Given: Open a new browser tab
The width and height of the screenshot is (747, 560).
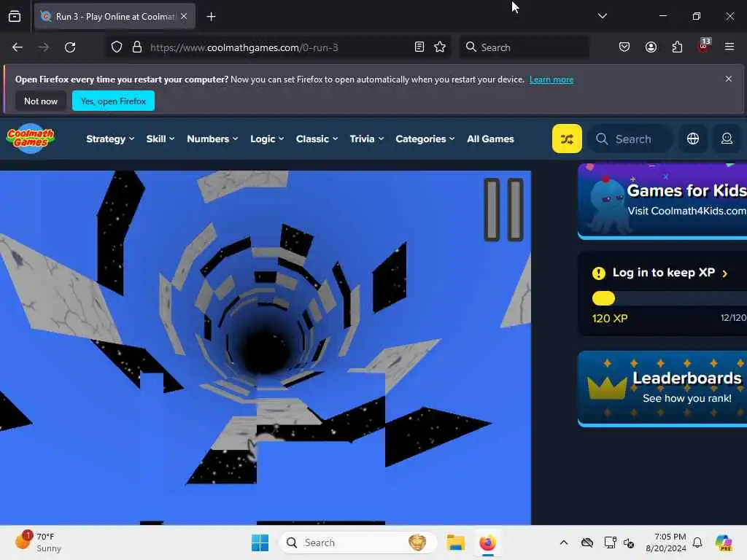Looking at the screenshot, I should (x=211, y=17).
